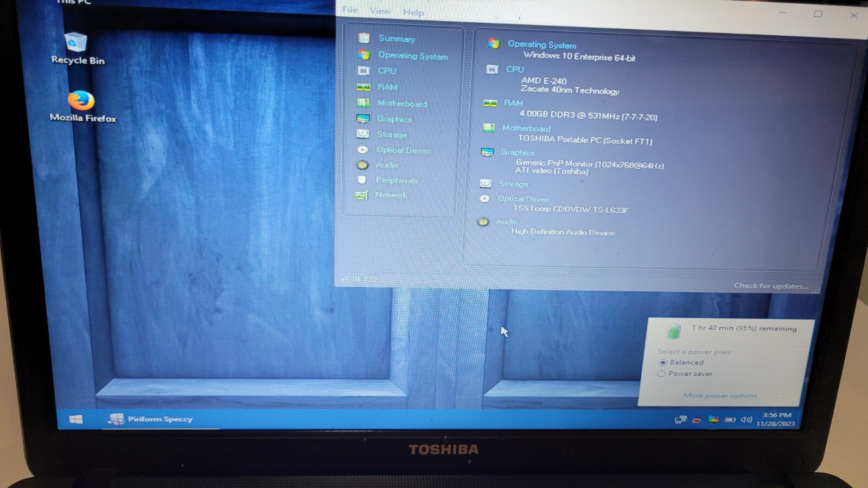
Task: Click the CPU heading in summary pane
Action: (515, 69)
